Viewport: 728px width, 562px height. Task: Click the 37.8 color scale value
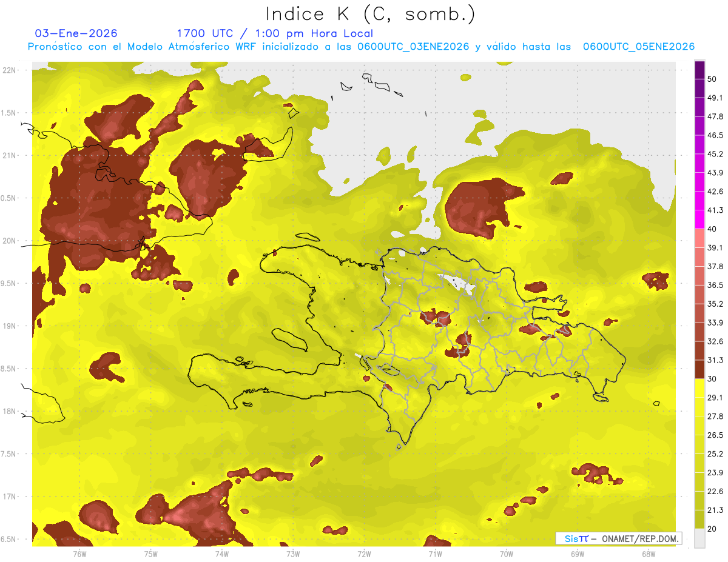715,266
